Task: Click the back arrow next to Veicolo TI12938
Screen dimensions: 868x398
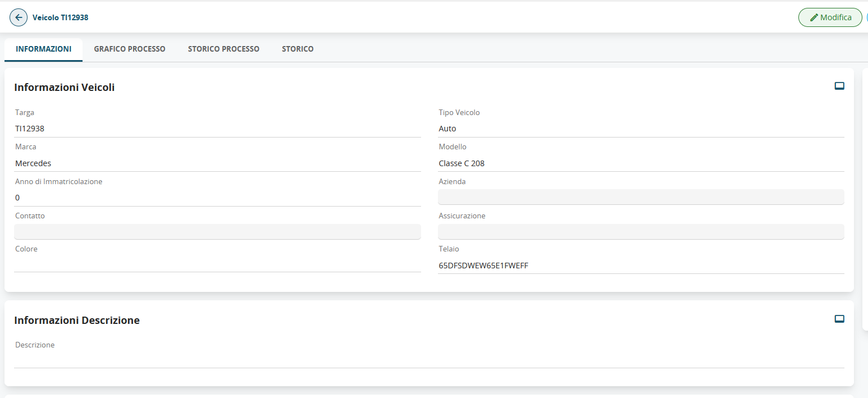Action: point(19,17)
